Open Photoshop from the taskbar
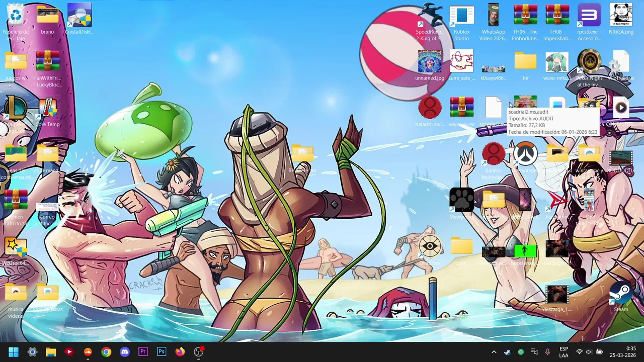Viewport: 644px width, 362px height. point(162,352)
